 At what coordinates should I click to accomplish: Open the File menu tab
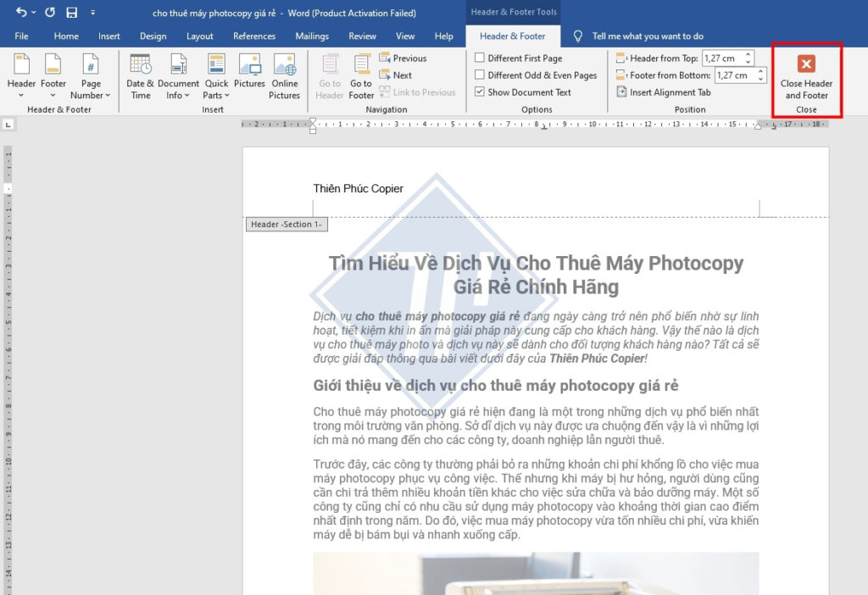pyautogui.click(x=21, y=36)
